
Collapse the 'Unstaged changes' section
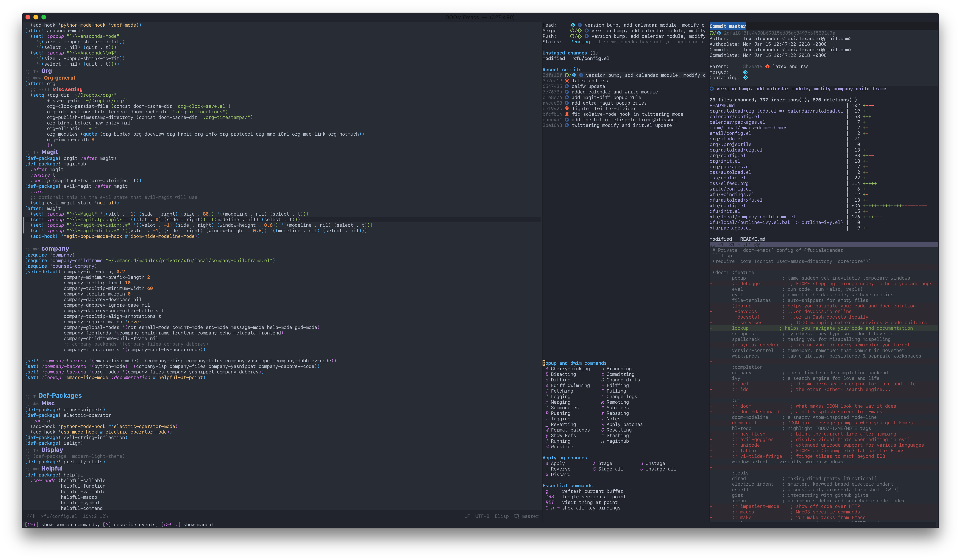[x=564, y=53]
